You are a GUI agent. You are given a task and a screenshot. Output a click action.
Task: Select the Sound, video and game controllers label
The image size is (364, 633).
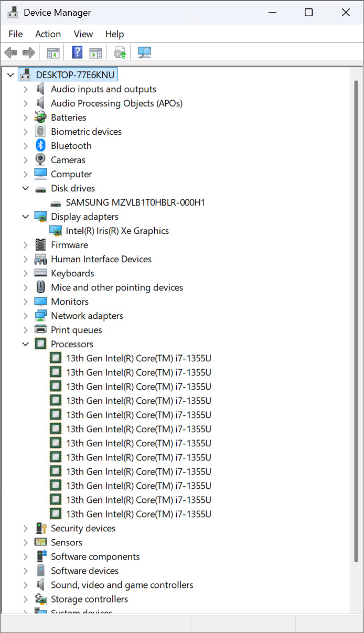(x=122, y=585)
